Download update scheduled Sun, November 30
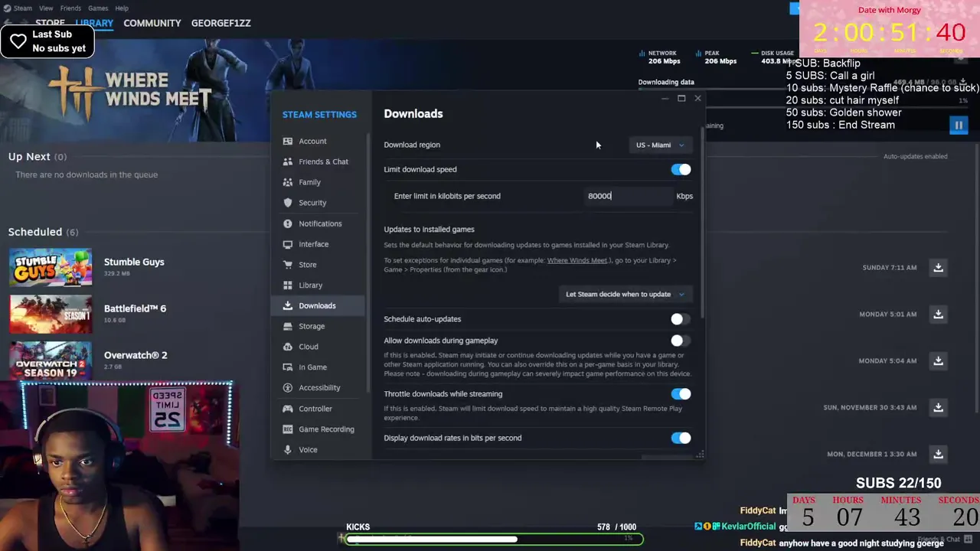This screenshot has width=980, height=551. point(938,408)
